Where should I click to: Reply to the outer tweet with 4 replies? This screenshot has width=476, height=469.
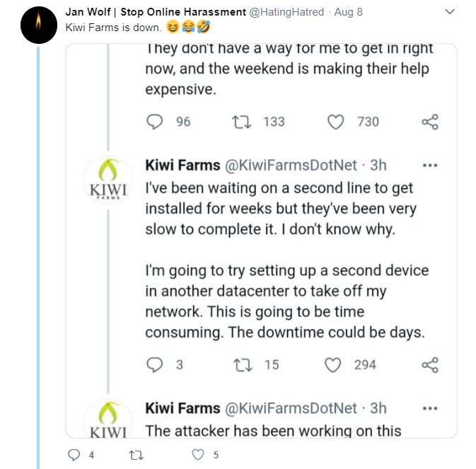click(74, 455)
